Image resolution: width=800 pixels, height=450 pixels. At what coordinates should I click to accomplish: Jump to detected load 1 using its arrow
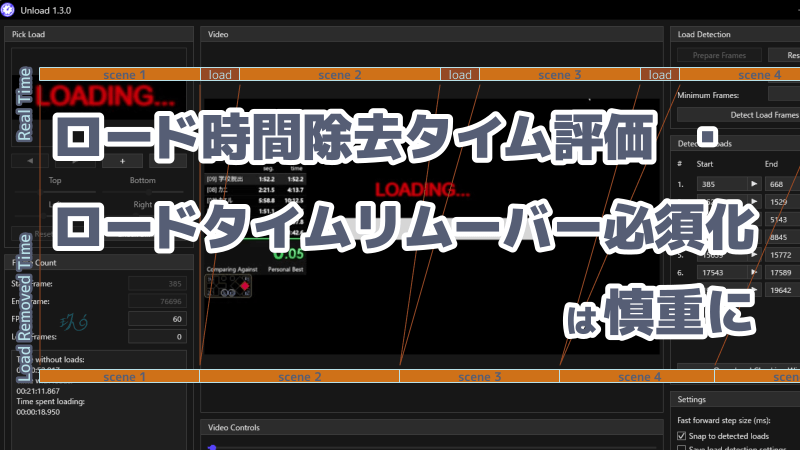coord(754,184)
